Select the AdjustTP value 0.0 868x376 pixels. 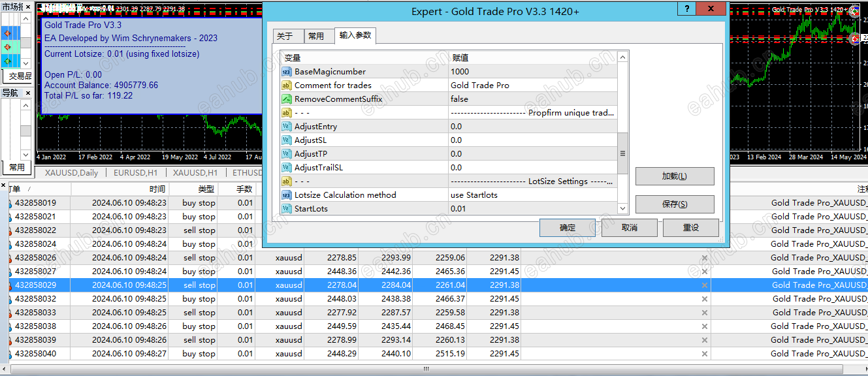(533, 154)
